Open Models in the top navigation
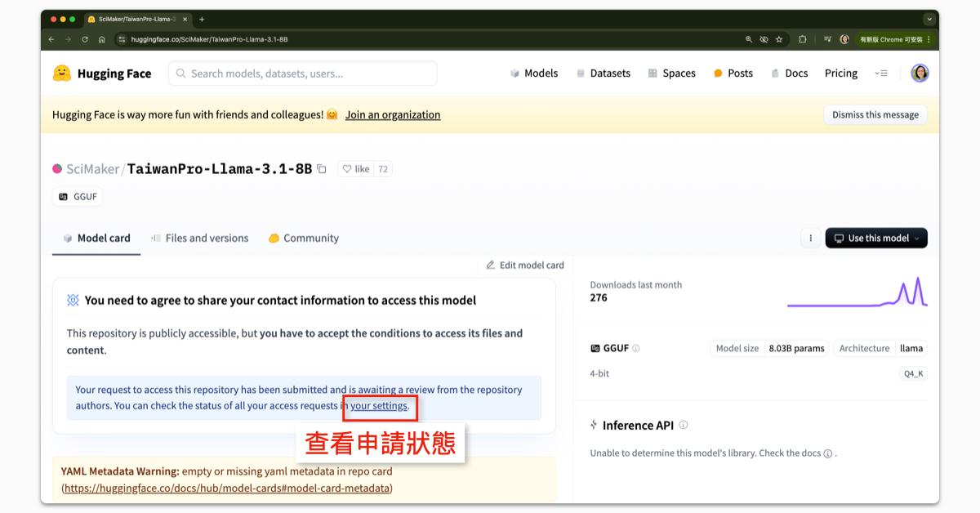This screenshot has height=513, width=980. tap(534, 74)
